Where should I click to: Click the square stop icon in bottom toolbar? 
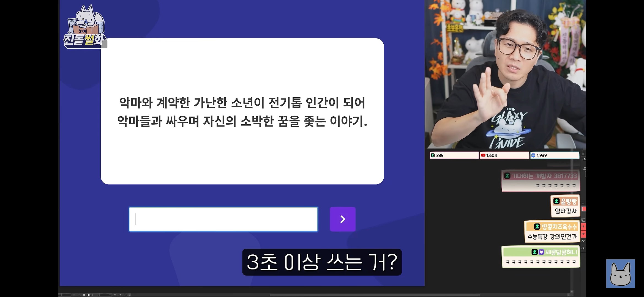pos(84,295)
